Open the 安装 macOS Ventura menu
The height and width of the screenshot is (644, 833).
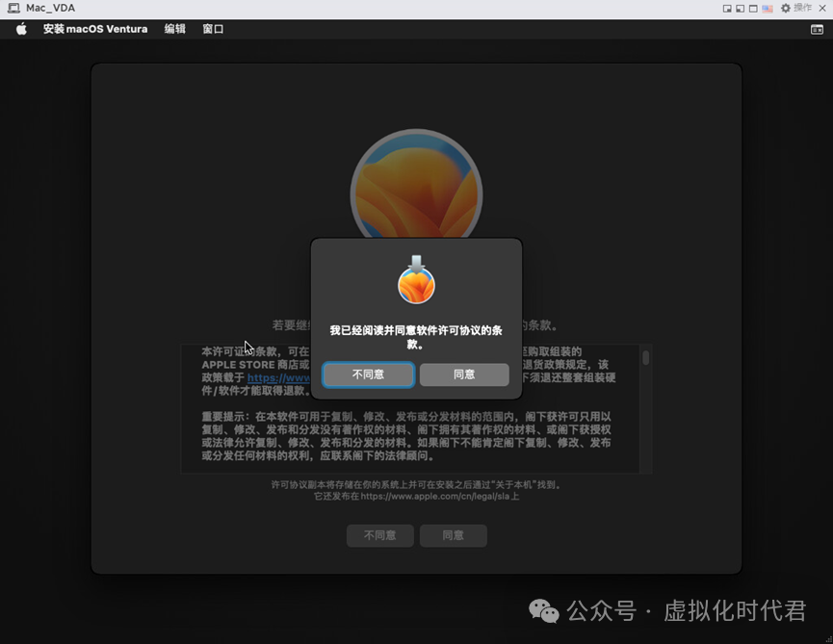[x=95, y=29]
